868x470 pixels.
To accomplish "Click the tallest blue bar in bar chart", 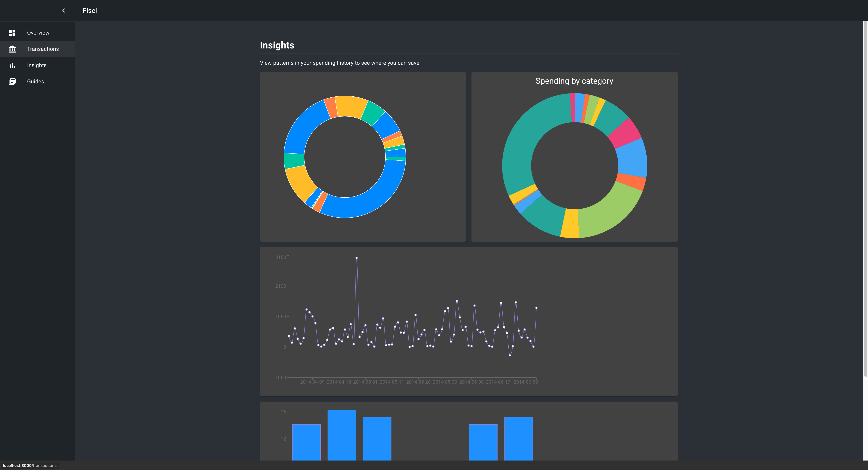I will (x=342, y=434).
